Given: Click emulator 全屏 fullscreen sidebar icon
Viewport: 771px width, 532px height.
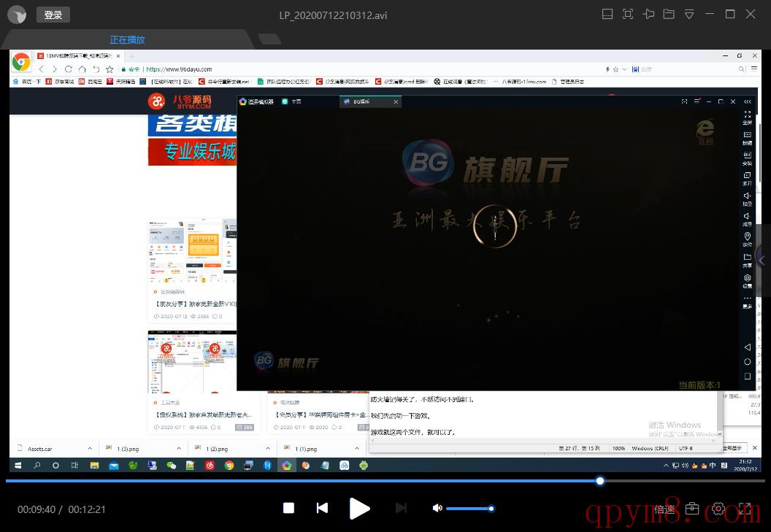Looking at the screenshot, I should click(x=748, y=117).
